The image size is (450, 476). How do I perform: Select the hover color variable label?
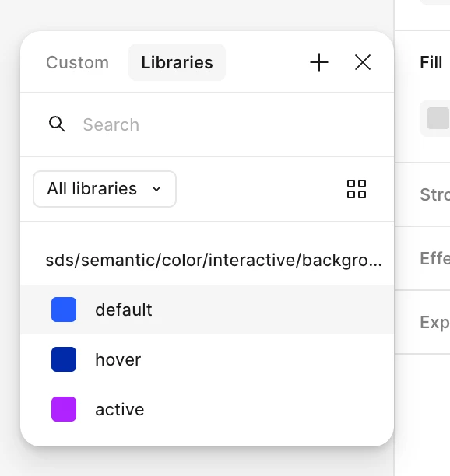[x=118, y=360]
